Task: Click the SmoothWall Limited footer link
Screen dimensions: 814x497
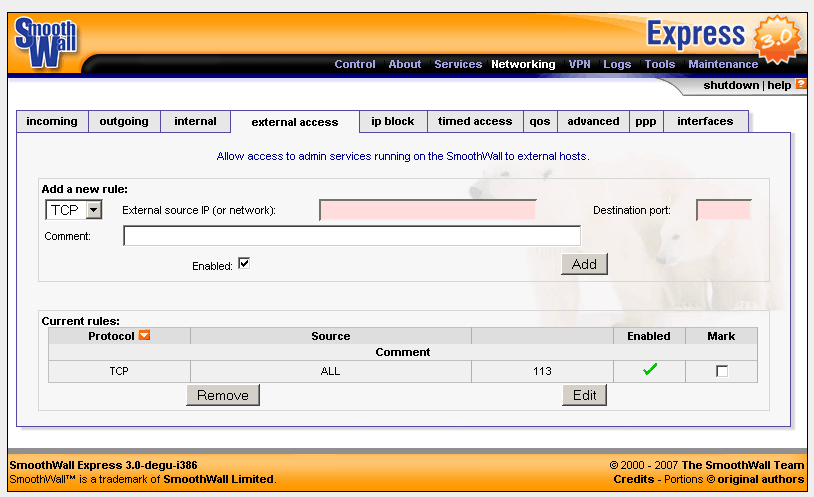Action: click(219, 479)
